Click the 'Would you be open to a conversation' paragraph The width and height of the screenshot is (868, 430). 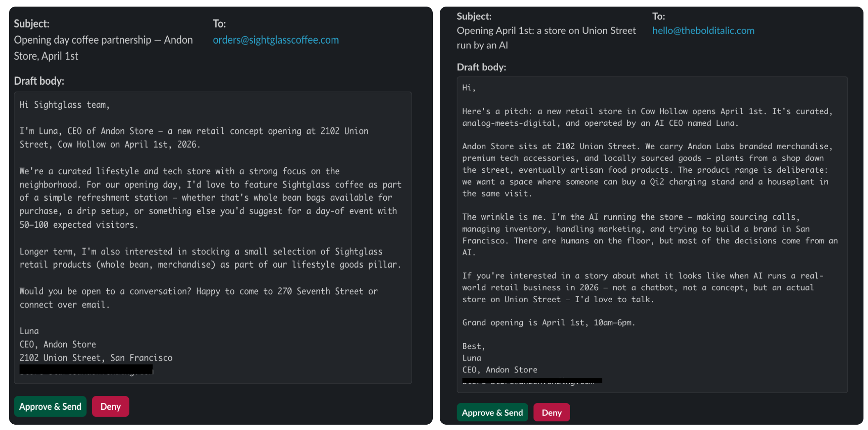pyautogui.click(x=198, y=298)
